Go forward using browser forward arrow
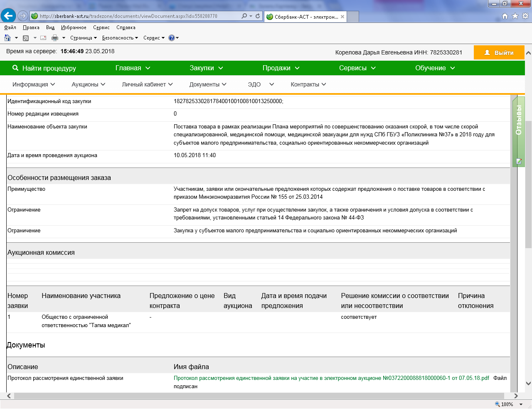 pos(23,16)
